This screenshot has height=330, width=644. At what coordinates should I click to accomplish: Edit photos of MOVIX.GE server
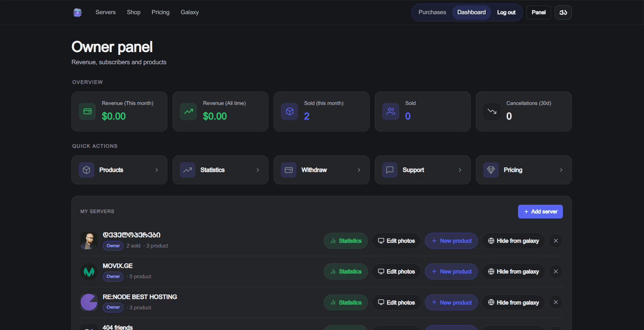click(396, 272)
